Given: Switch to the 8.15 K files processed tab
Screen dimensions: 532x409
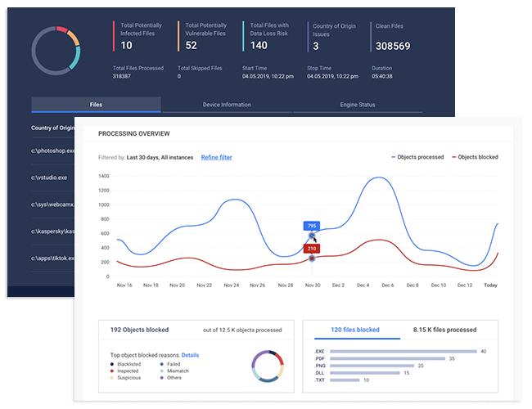Looking at the screenshot, I should [x=444, y=330].
